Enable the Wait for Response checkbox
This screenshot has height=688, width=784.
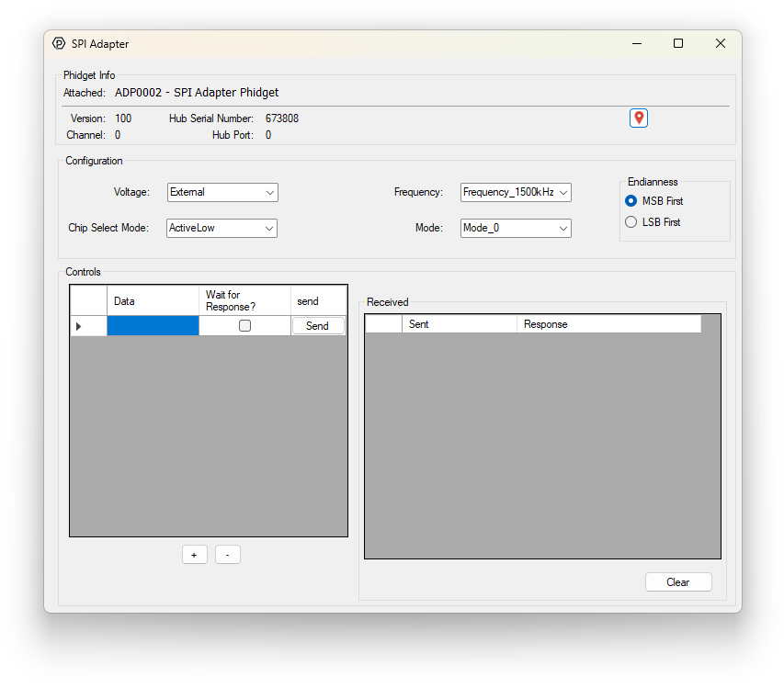coord(244,326)
